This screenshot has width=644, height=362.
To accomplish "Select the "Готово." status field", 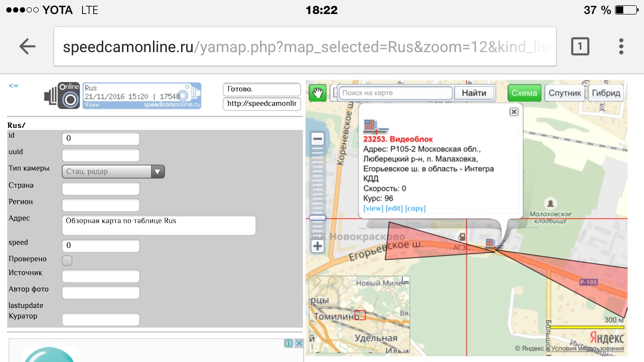I will [262, 89].
